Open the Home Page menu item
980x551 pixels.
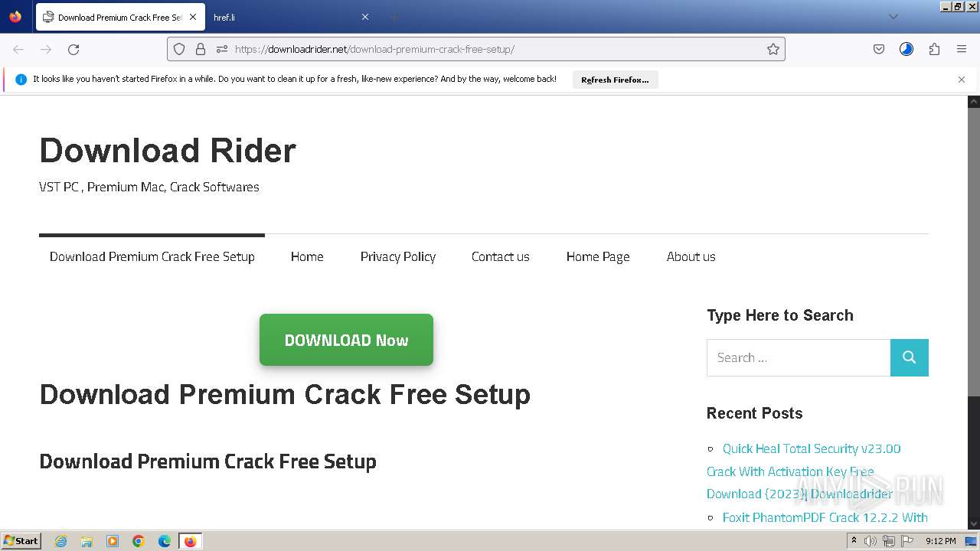[598, 256]
